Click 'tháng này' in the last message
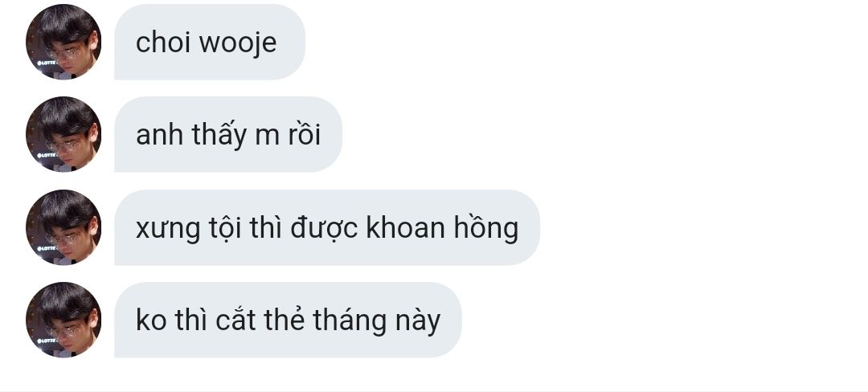The width and height of the screenshot is (868, 392). (x=376, y=321)
